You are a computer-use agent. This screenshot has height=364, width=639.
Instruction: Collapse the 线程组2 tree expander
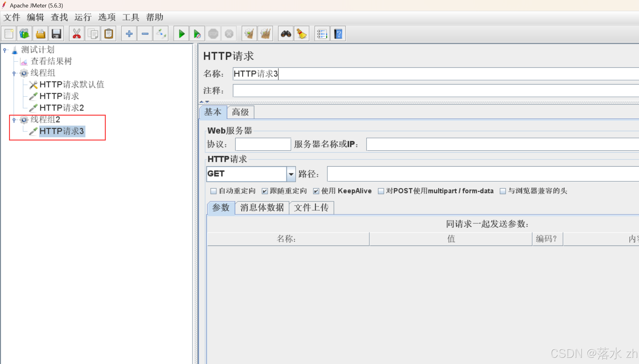[14, 120]
